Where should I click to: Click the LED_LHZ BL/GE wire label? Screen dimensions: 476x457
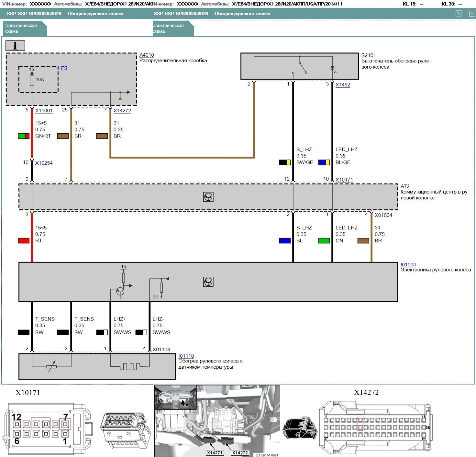346,156
